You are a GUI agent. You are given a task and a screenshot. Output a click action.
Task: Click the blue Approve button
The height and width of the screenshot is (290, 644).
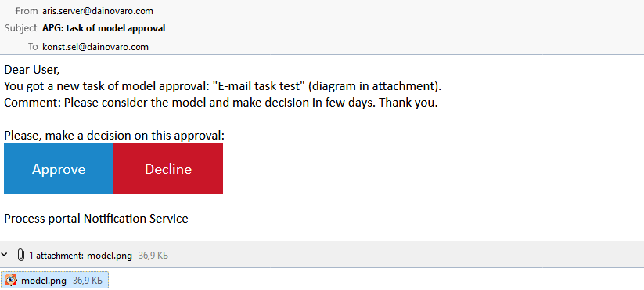[x=59, y=169]
